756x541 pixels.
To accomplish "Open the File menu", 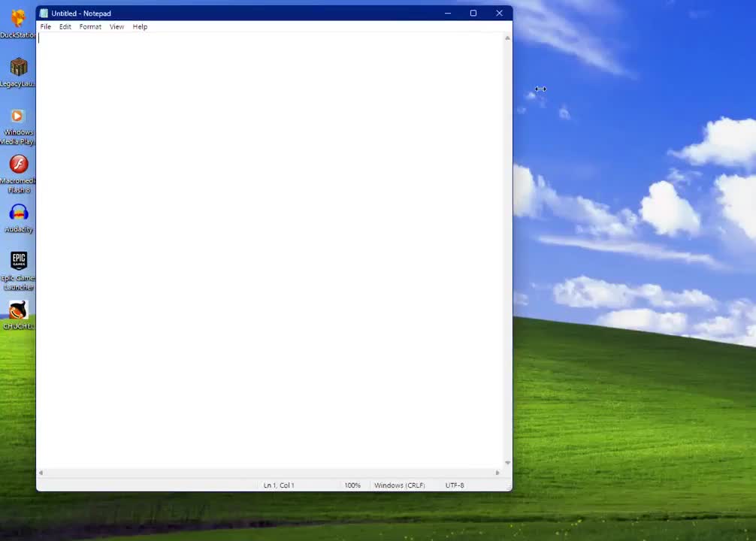I will (46, 27).
